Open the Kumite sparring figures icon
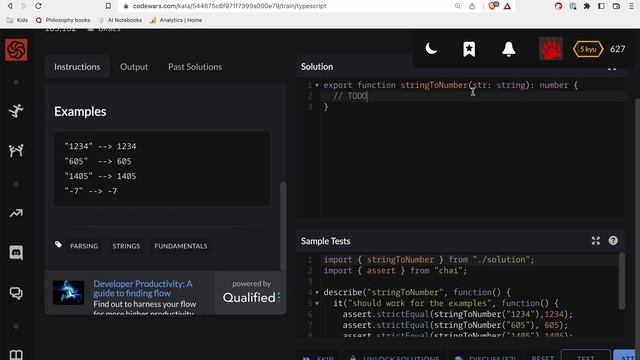Image resolution: width=640 pixels, height=360 pixels. [x=16, y=151]
